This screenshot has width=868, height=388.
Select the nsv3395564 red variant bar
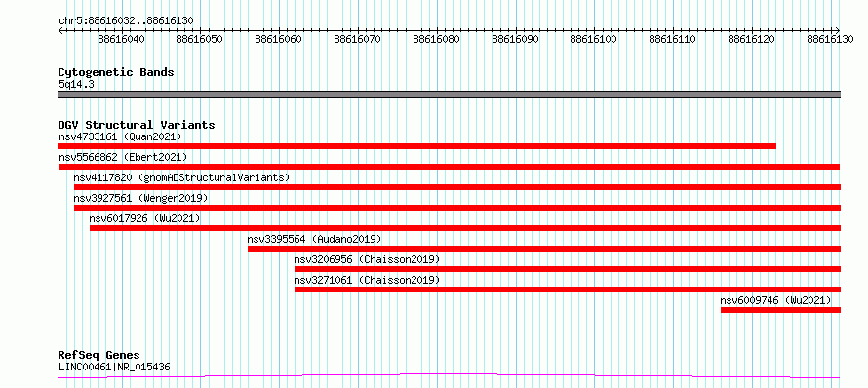coord(544,249)
